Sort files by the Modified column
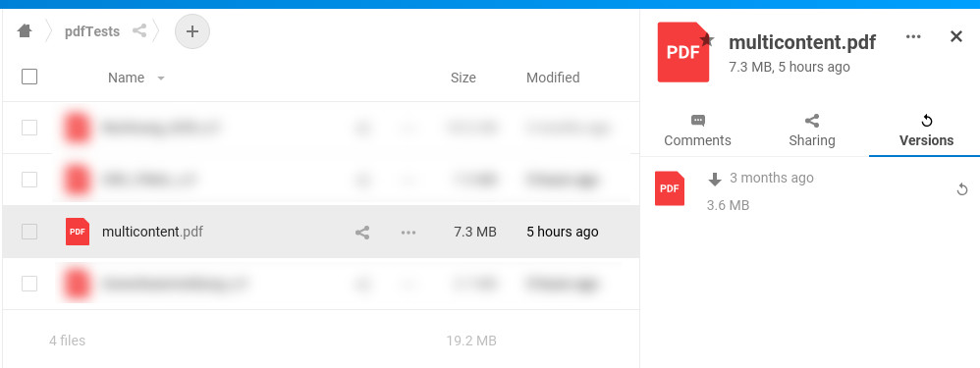The width and height of the screenshot is (980, 368). [553, 78]
